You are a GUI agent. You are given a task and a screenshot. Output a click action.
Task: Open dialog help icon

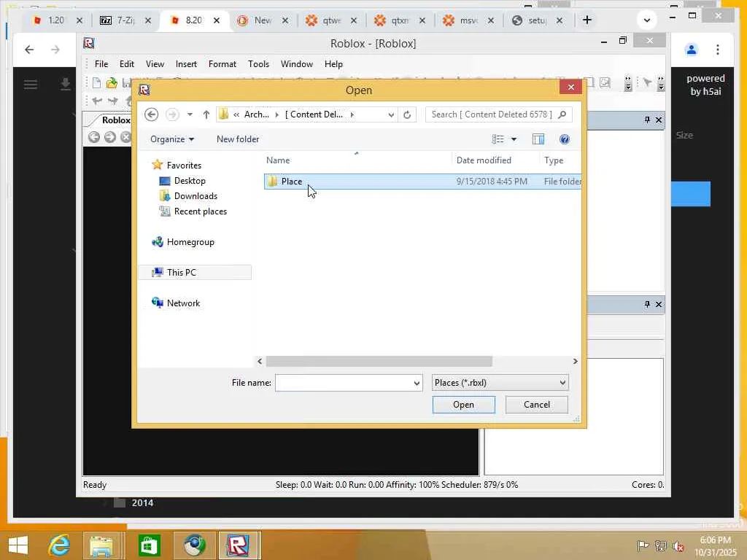click(565, 139)
